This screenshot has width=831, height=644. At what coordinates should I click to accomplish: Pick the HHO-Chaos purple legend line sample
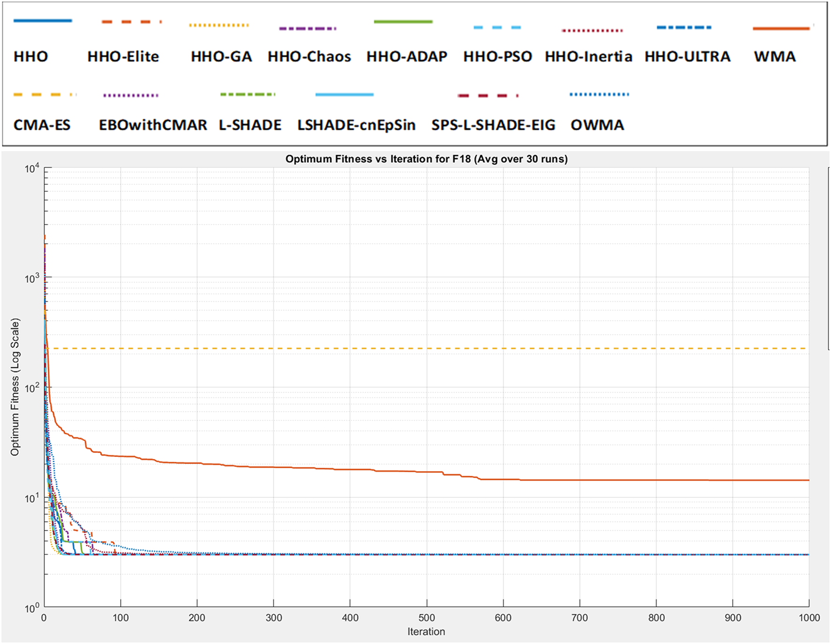[x=308, y=29]
